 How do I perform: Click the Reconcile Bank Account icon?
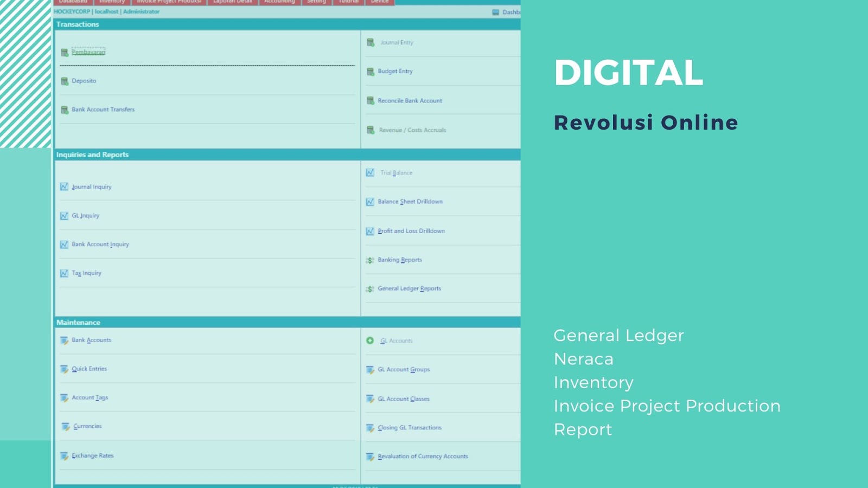click(371, 101)
